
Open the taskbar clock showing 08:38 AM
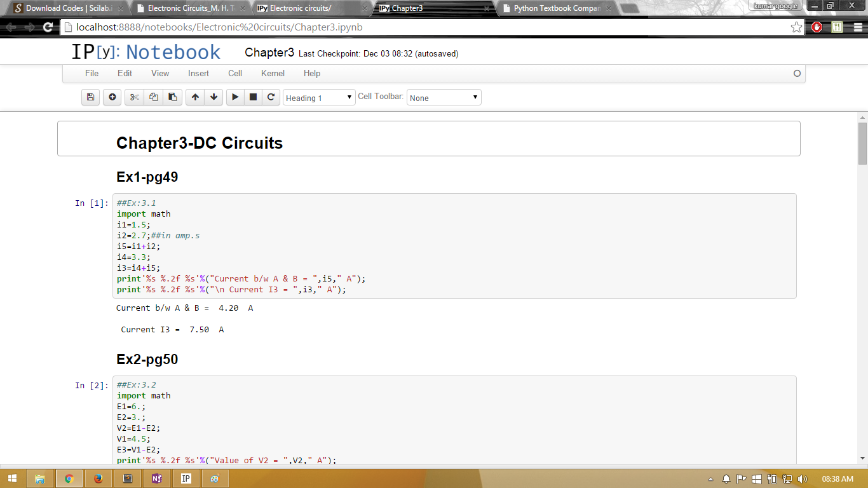point(837,479)
